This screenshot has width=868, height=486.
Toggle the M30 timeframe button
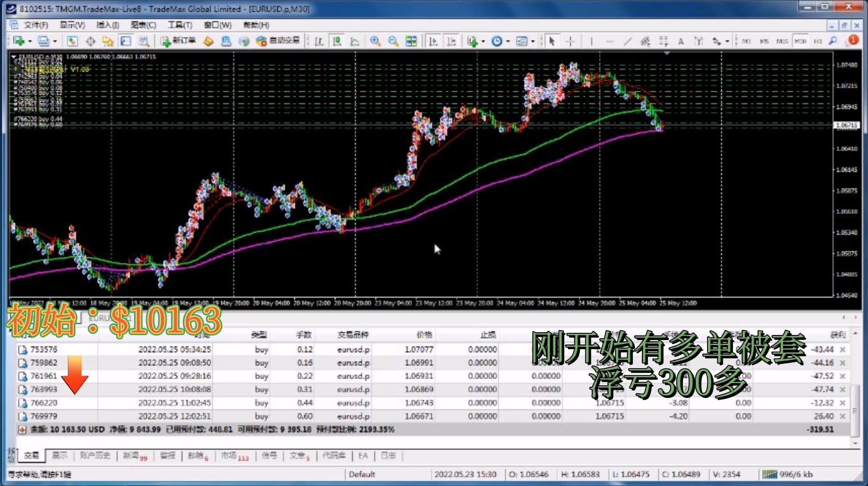click(800, 42)
